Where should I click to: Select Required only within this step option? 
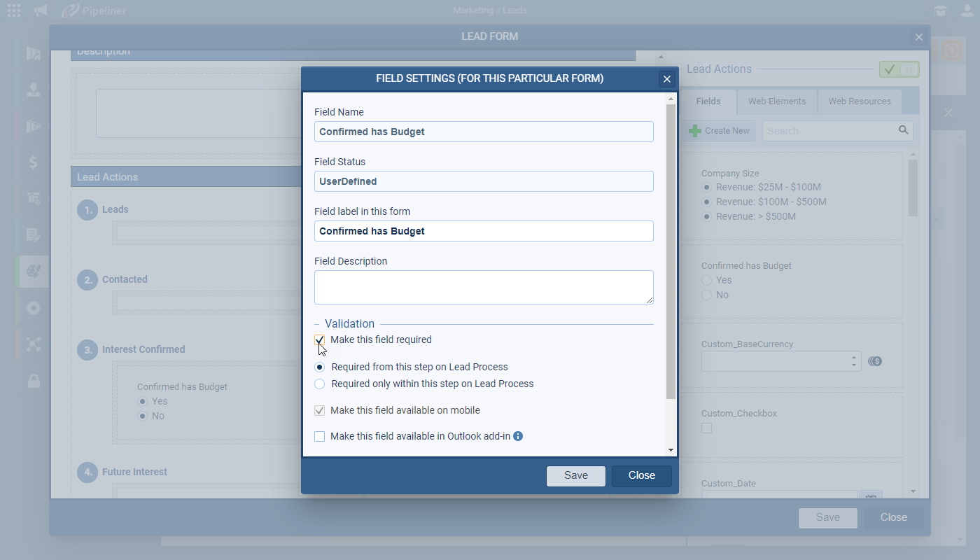click(x=320, y=384)
